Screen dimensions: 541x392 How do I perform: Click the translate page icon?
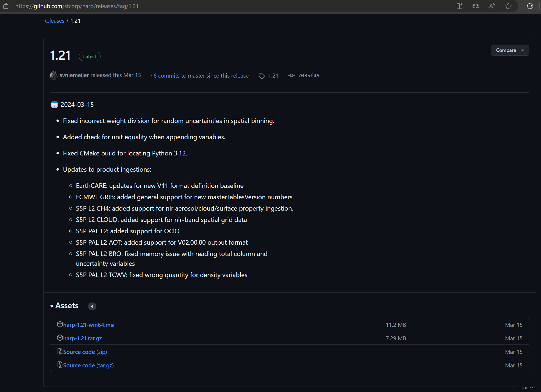pos(476,6)
